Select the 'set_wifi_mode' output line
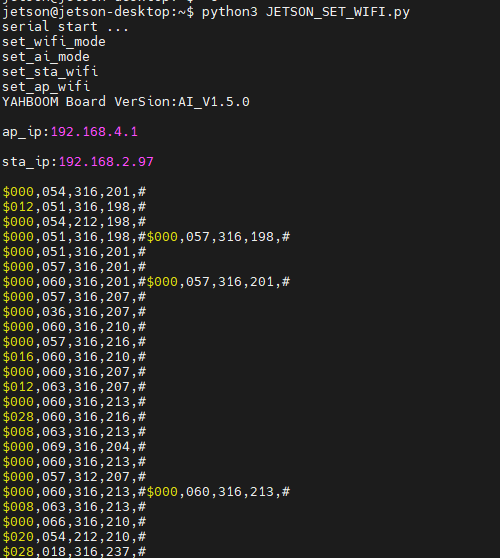500x558 pixels. [54, 42]
